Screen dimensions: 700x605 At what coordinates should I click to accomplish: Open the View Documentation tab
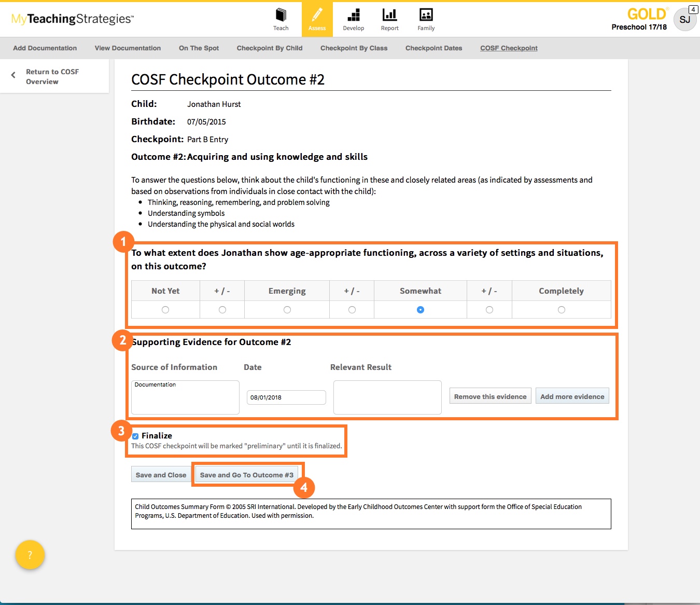[x=128, y=48]
